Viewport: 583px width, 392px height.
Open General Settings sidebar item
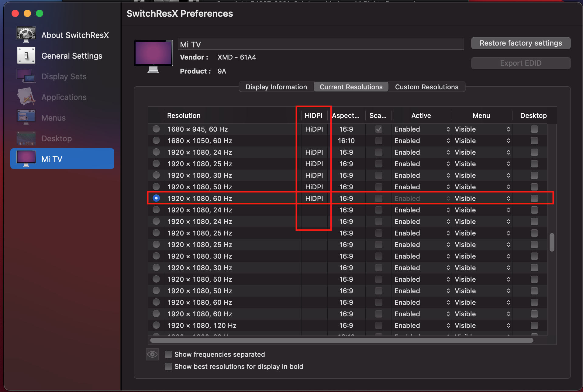point(62,56)
